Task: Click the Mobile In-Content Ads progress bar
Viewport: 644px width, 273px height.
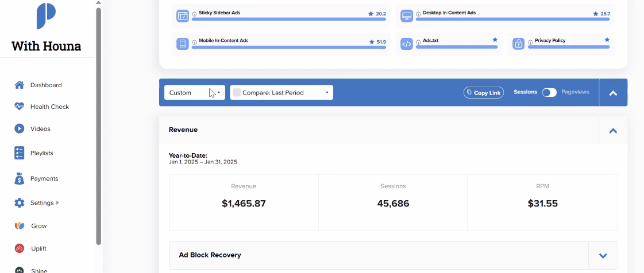Action: point(289,47)
